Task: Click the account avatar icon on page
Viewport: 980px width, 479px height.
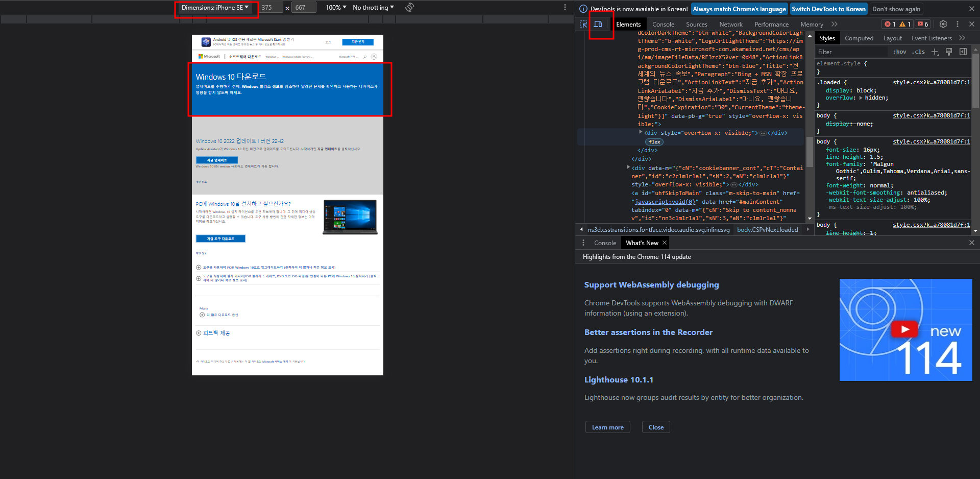Action: [374, 56]
